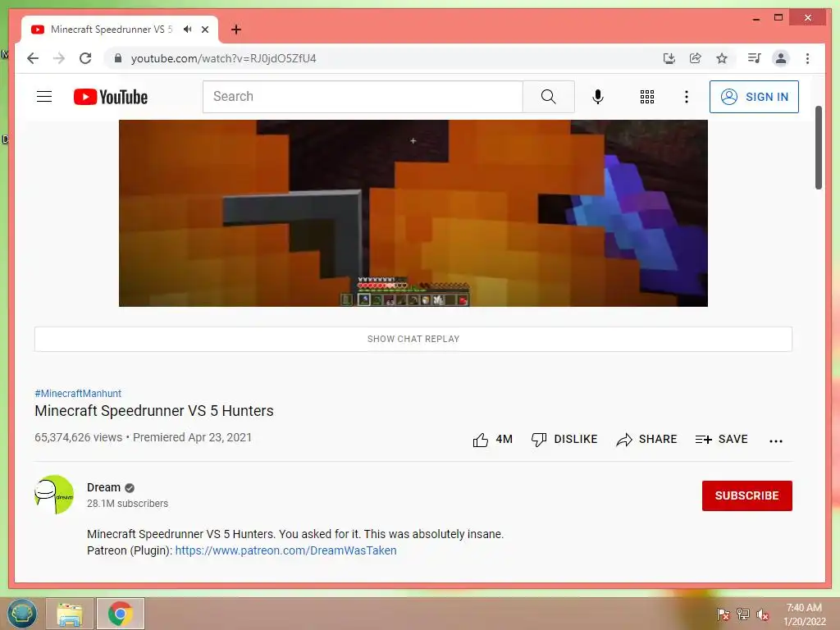Click the Dream channel name
The image size is (840, 630).
point(104,487)
